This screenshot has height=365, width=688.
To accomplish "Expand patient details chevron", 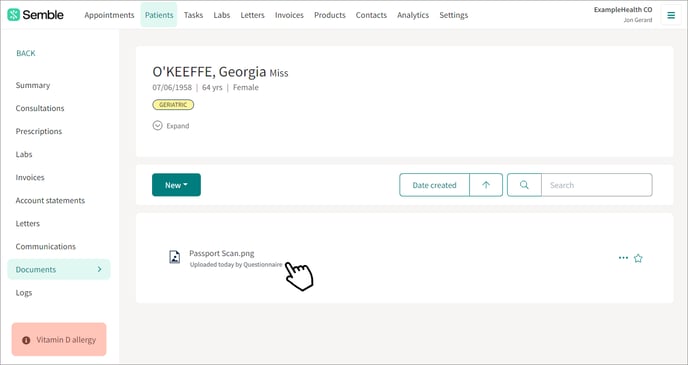I will 158,126.
